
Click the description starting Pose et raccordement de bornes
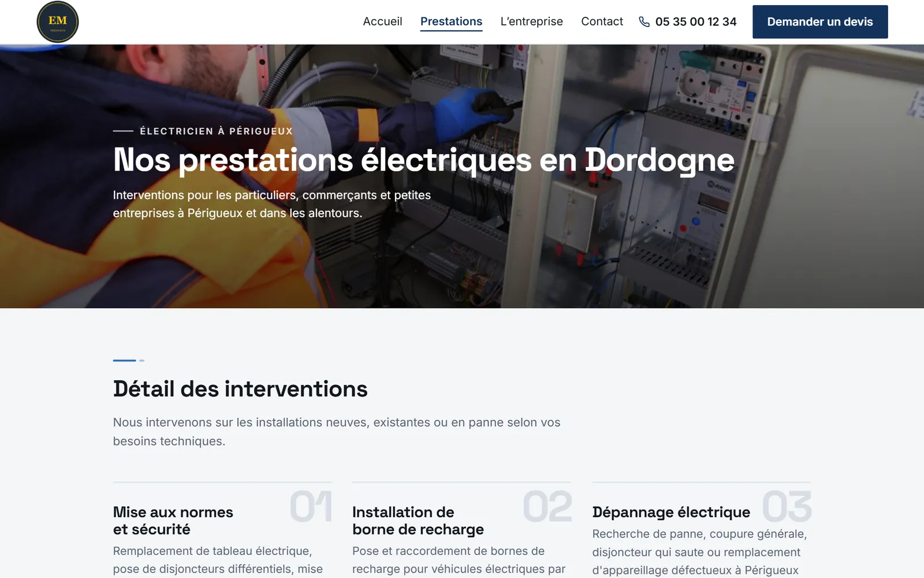[x=459, y=560]
